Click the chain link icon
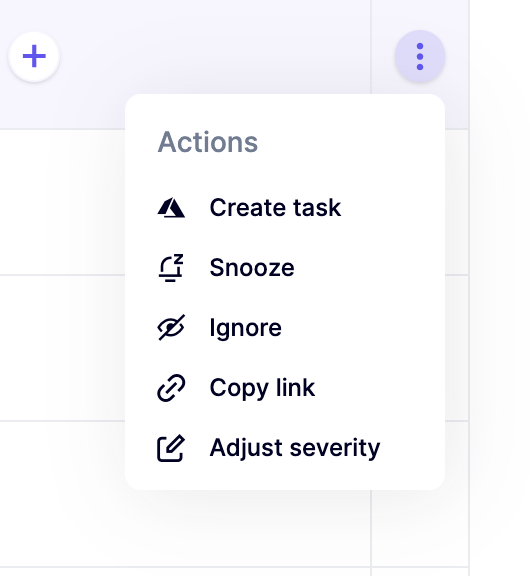This screenshot has height=576, width=530. pos(171,388)
